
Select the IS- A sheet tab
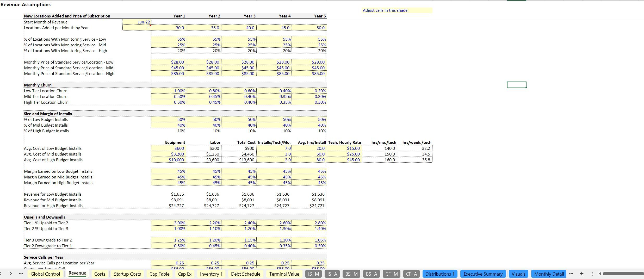point(332,274)
